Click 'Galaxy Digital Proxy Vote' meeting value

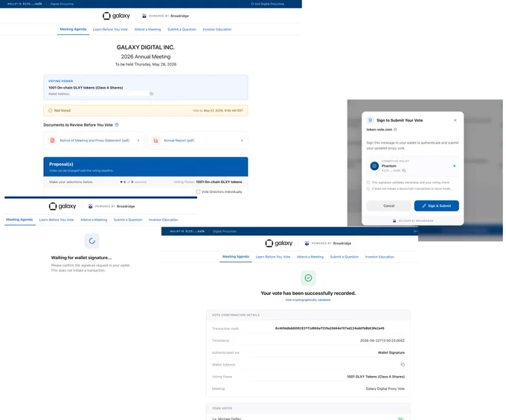(385, 389)
